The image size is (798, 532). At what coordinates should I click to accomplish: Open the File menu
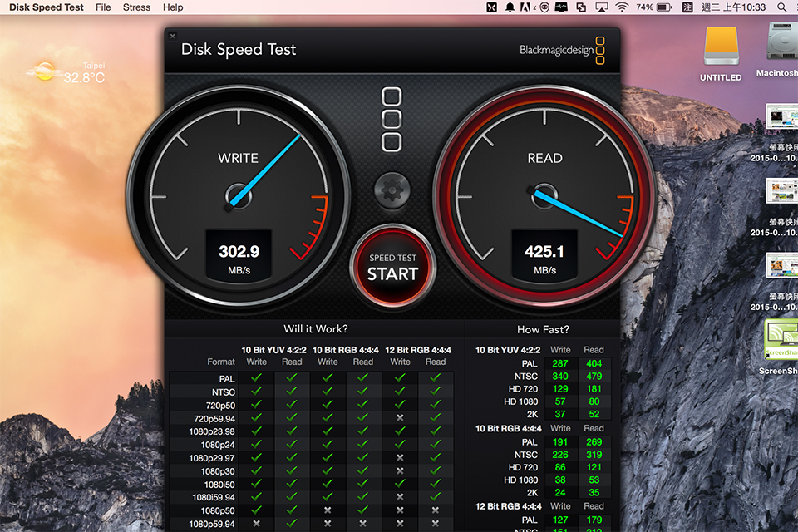point(103,7)
